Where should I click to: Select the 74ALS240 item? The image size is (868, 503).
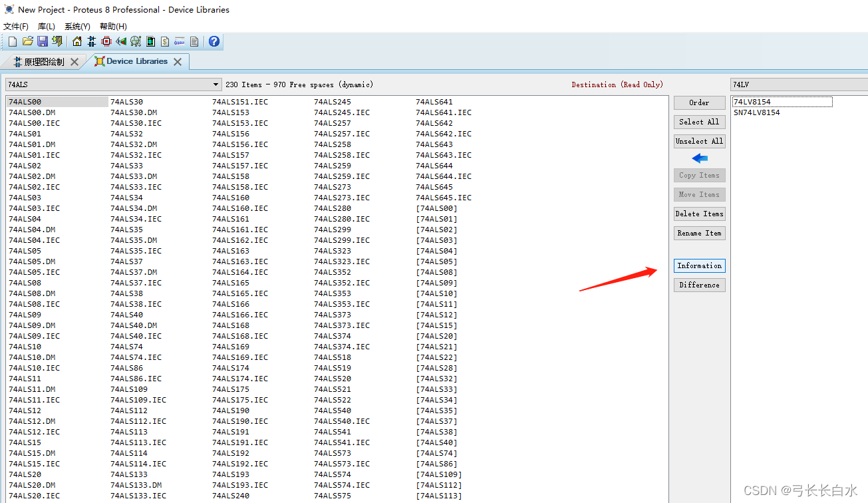click(231, 496)
